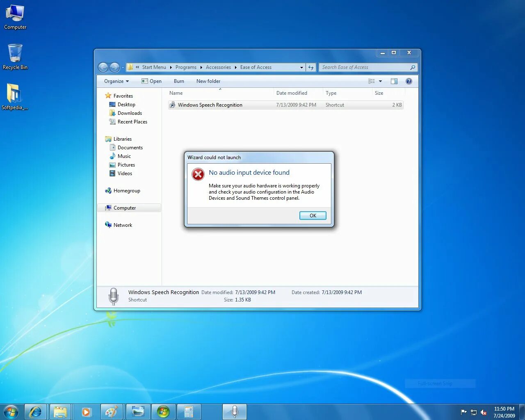The height and width of the screenshot is (420, 525).
Task: Click the muted volume tray icon
Action: click(484, 412)
